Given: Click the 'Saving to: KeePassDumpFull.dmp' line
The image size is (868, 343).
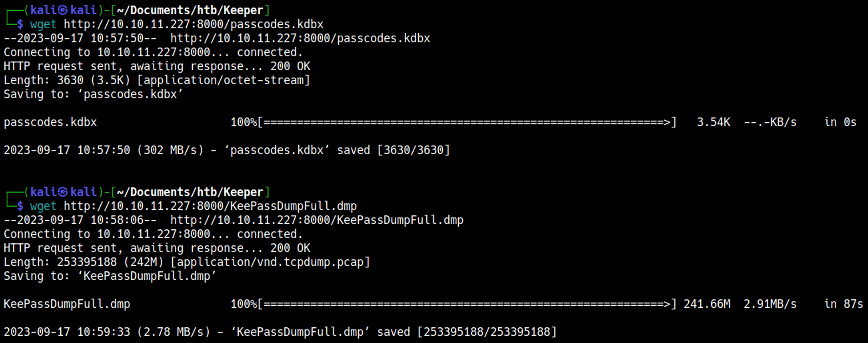Looking at the screenshot, I should 110,276.
